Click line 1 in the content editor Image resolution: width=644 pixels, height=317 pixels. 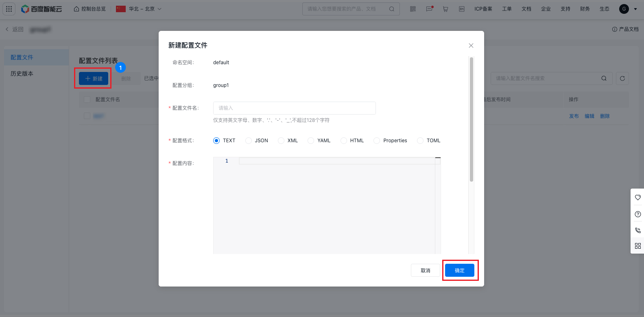pos(337,161)
